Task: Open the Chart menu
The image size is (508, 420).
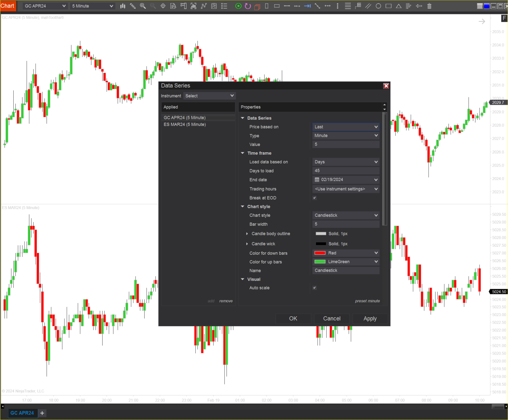Action: [x=8, y=6]
